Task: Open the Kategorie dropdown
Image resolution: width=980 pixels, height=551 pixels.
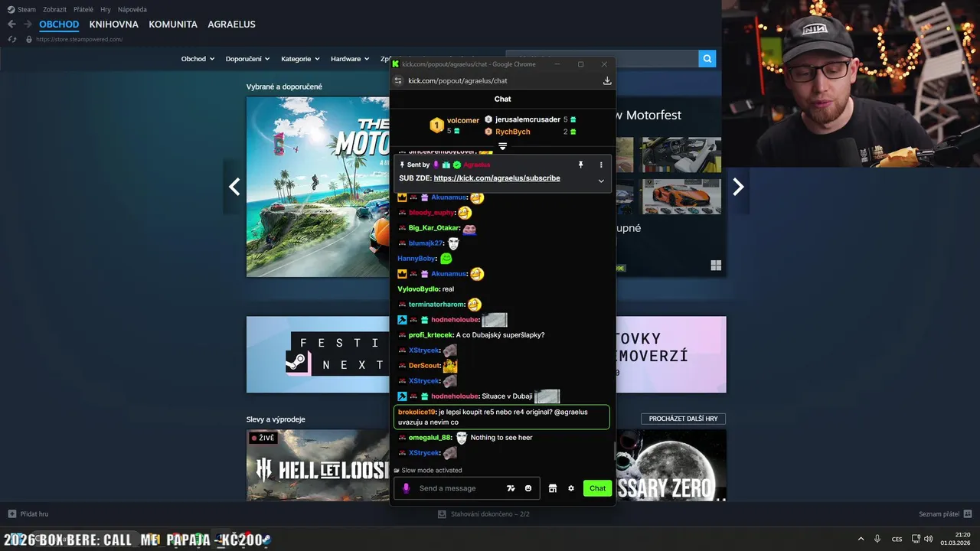Action: pos(300,59)
